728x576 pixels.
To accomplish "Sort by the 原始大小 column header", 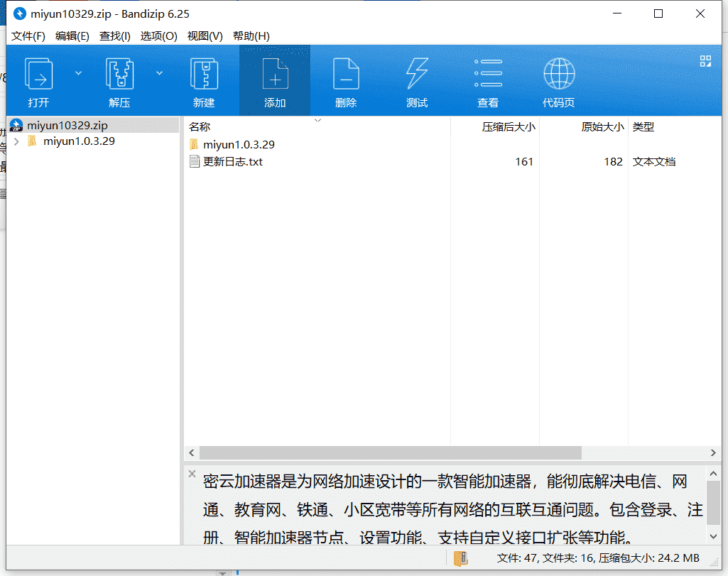I will (602, 126).
